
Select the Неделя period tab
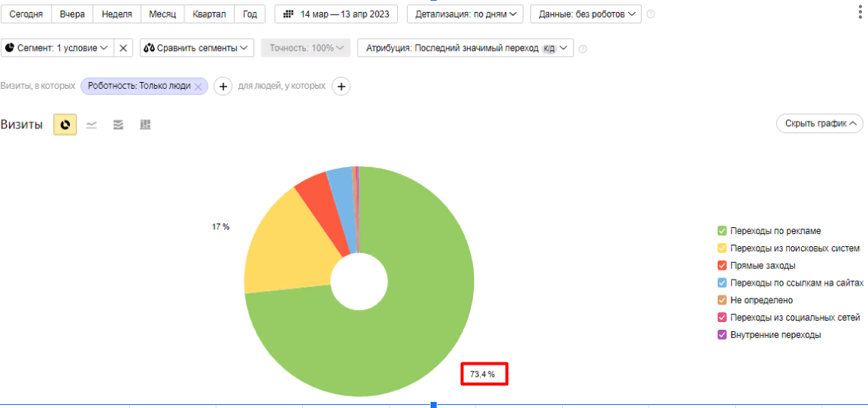117,14
